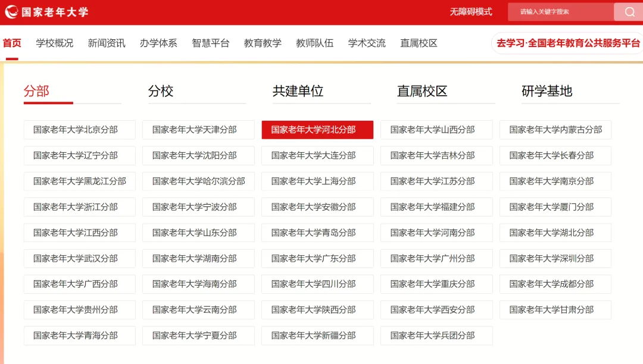This screenshot has height=364, width=643.
Task: Open the 学术交流 menu
Action: [367, 43]
